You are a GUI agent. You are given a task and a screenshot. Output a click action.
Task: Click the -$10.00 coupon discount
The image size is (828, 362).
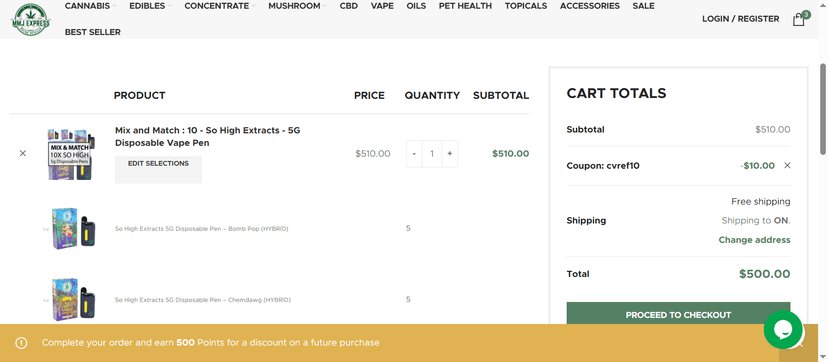click(x=757, y=166)
